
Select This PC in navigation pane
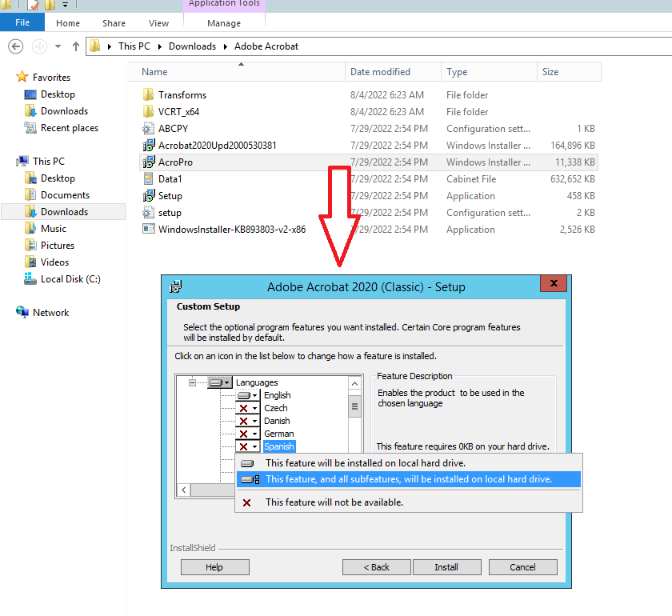click(49, 161)
